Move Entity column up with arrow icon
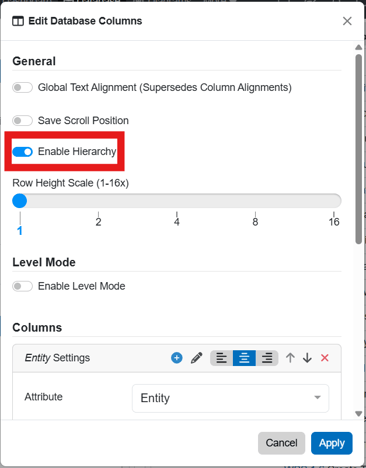This screenshot has height=468, width=366. point(290,358)
